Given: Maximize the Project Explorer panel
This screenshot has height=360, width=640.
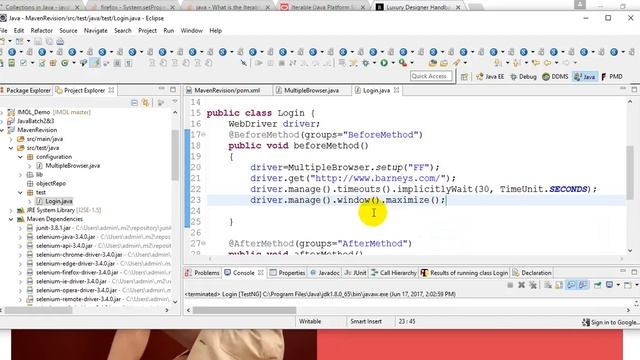Looking at the screenshot, I should tap(173, 89).
